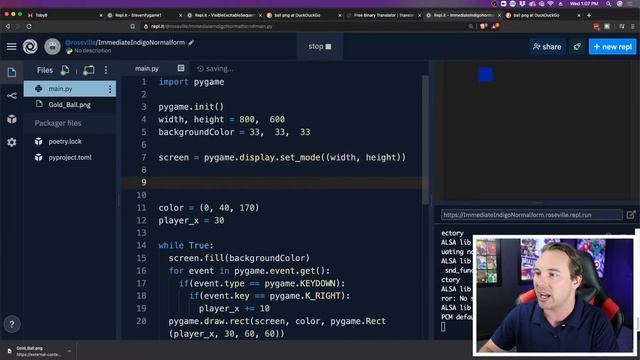Go back in browser history
Screen dimensions: 640x360
pos(8,27)
